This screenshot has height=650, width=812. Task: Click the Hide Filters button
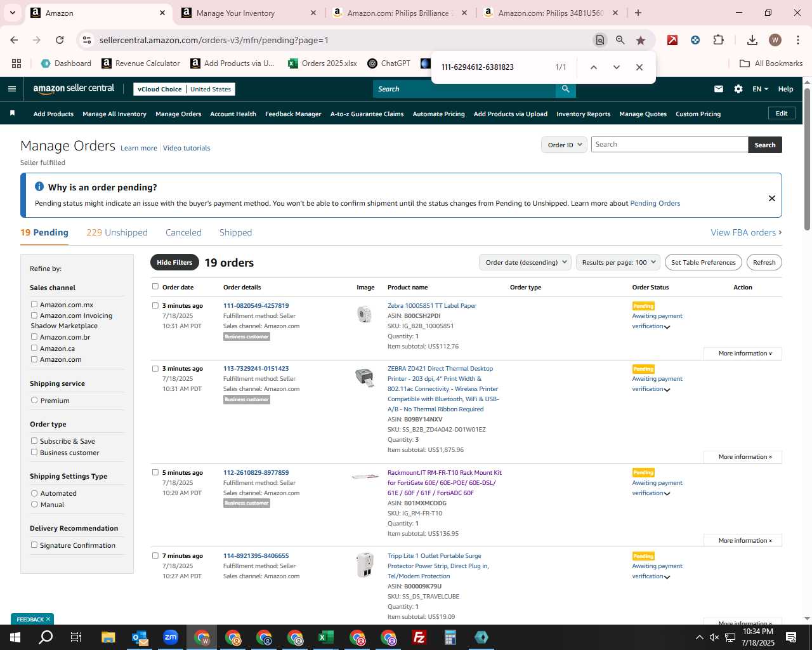coord(174,262)
